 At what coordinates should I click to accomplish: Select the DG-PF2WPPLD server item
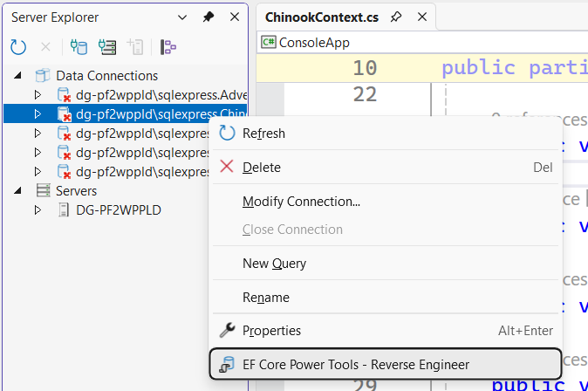tap(119, 210)
